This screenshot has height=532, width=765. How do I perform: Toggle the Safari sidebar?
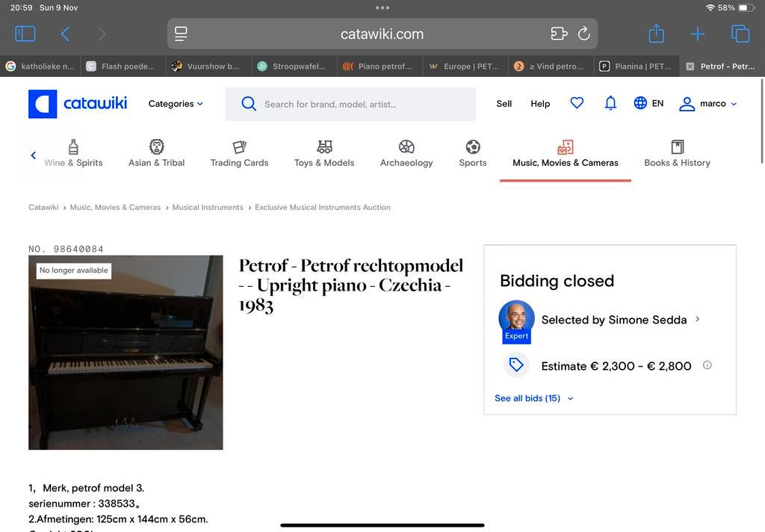coord(25,34)
